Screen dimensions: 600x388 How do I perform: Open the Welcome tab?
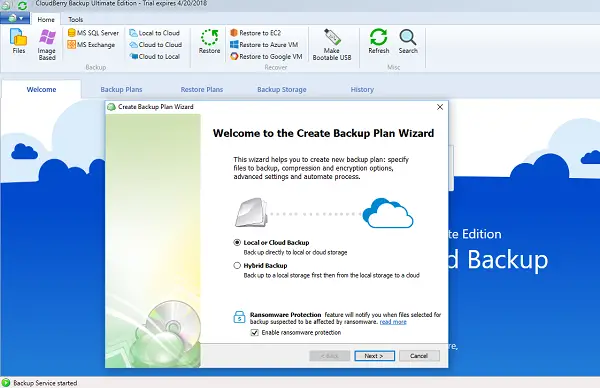[41, 90]
